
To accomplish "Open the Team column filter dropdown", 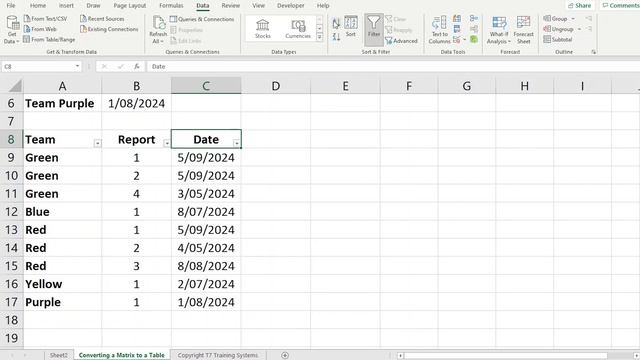I will (x=97, y=143).
